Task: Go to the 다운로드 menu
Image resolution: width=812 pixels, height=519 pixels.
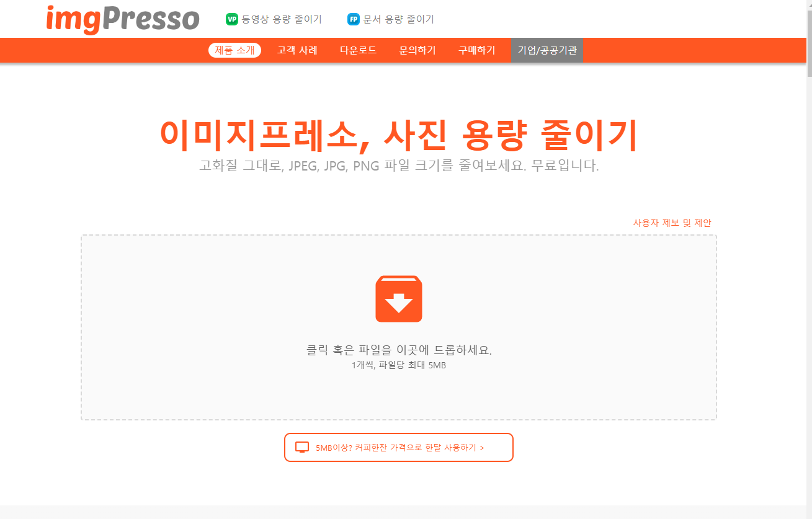Action: 358,50
